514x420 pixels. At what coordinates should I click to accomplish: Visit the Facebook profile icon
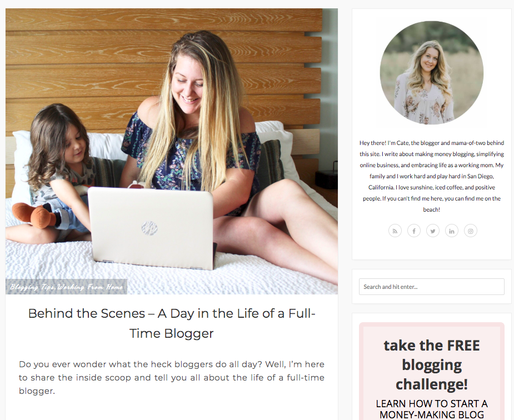tap(414, 231)
